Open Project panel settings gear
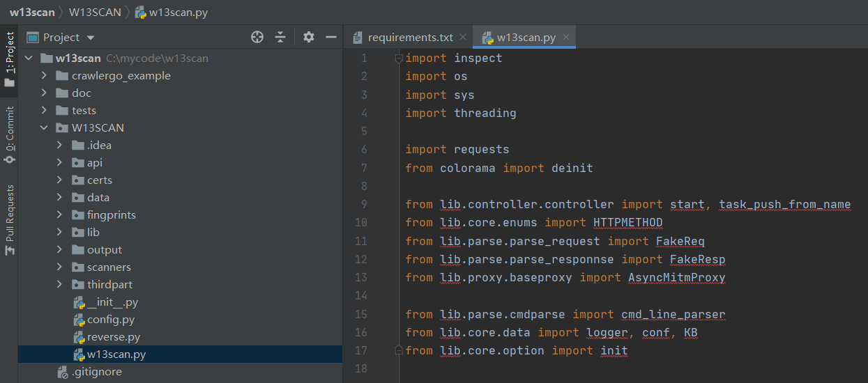This screenshot has height=383, width=868. pyautogui.click(x=309, y=37)
